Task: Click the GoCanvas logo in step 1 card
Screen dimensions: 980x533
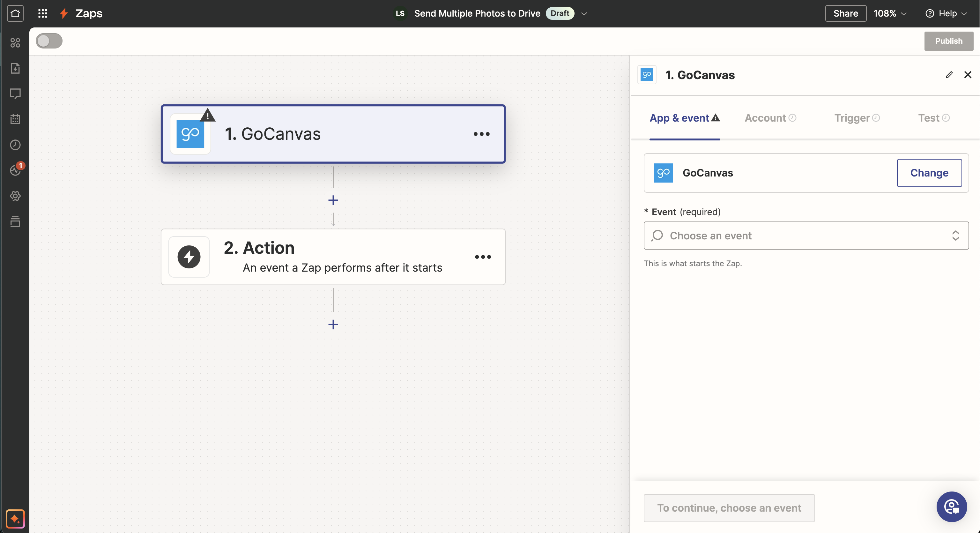Action: [x=190, y=134]
